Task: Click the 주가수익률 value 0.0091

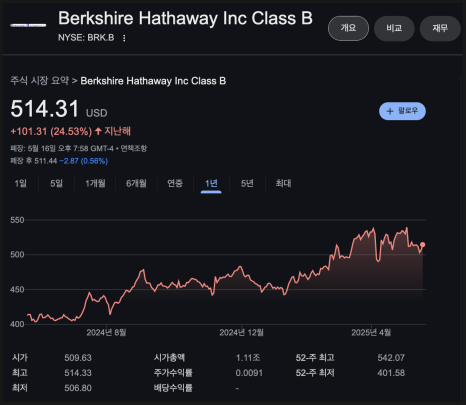Action: click(249, 373)
